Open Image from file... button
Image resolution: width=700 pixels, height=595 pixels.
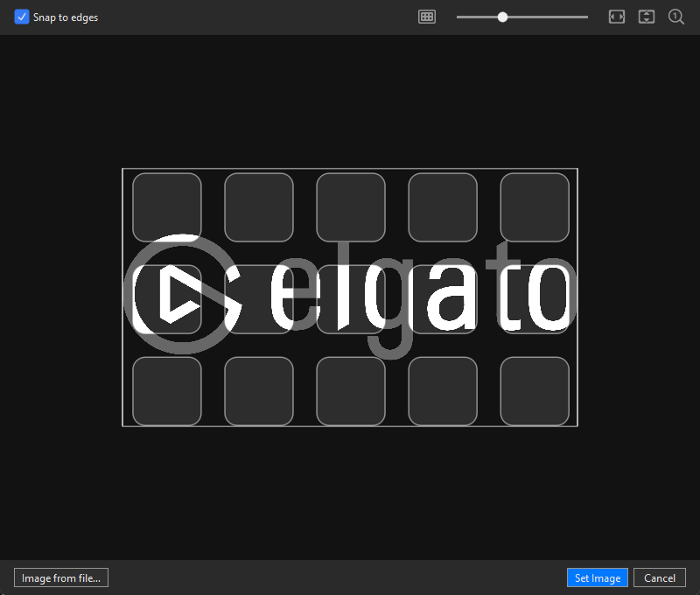pos(61,577)
